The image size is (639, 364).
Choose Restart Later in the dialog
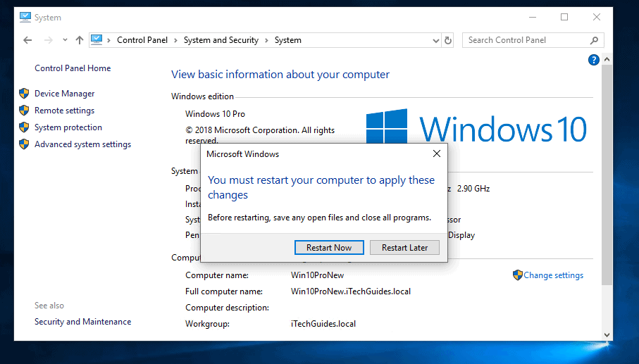pyautogui.click(x=404, y=248)
